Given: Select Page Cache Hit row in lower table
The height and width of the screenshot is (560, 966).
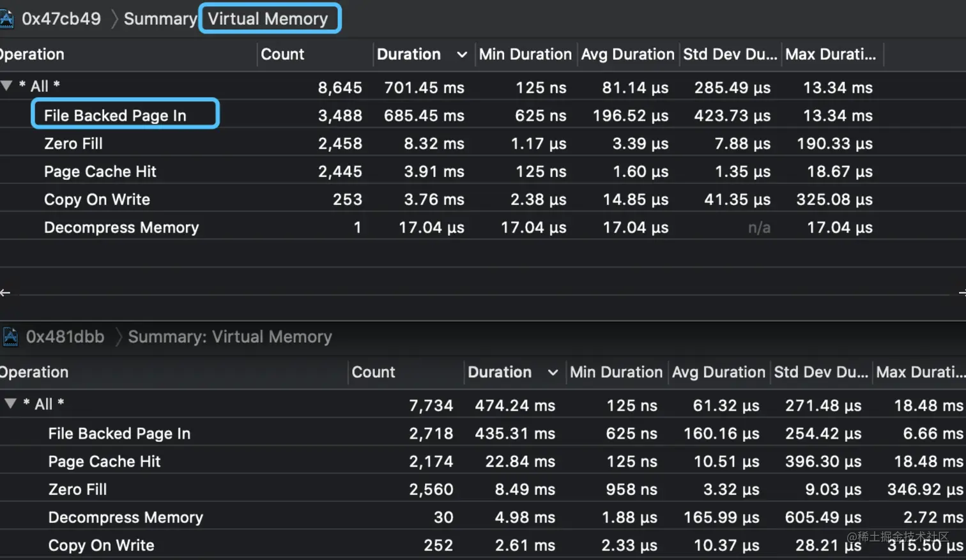Looking at the screenshot, I should [x=483, y=461].
